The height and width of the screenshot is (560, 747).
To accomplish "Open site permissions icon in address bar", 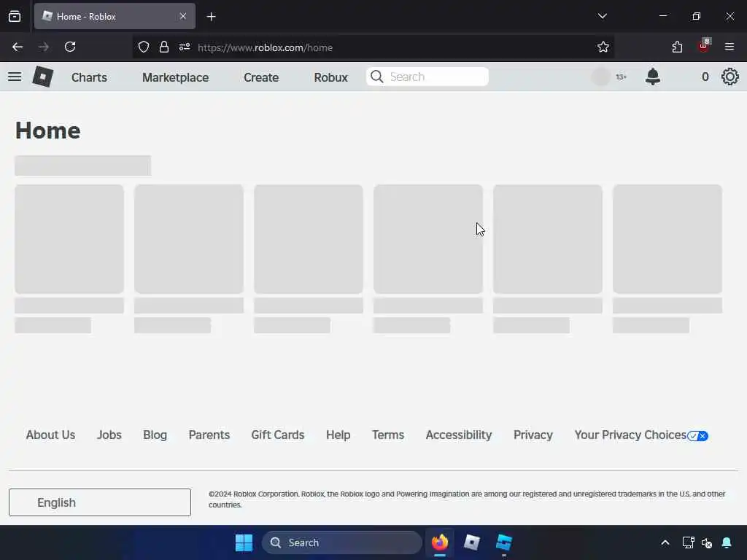I will (x=185, y=47).
